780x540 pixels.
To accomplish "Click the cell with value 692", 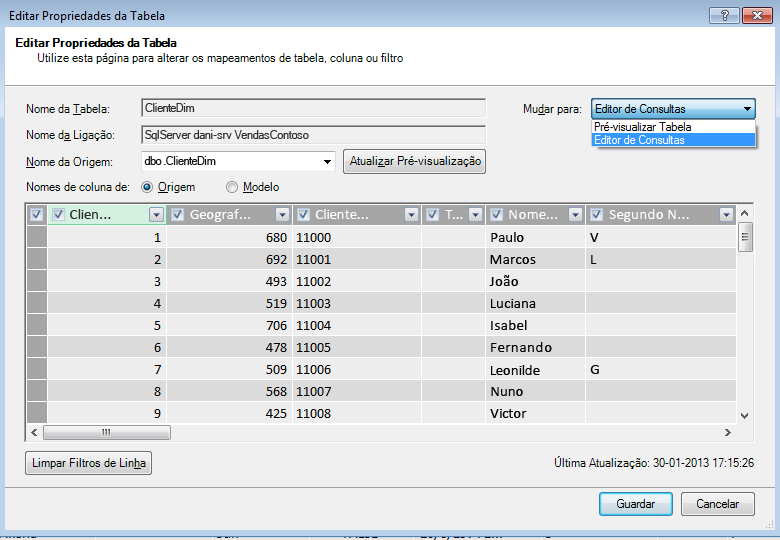I will click(x=229, y=259).
